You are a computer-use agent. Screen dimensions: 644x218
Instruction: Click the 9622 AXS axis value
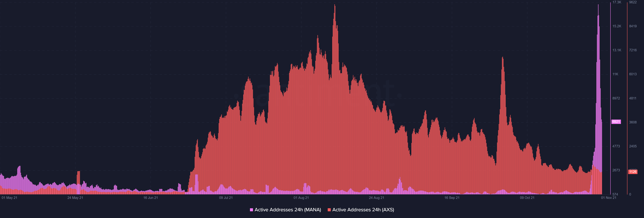tap(633, 2)
